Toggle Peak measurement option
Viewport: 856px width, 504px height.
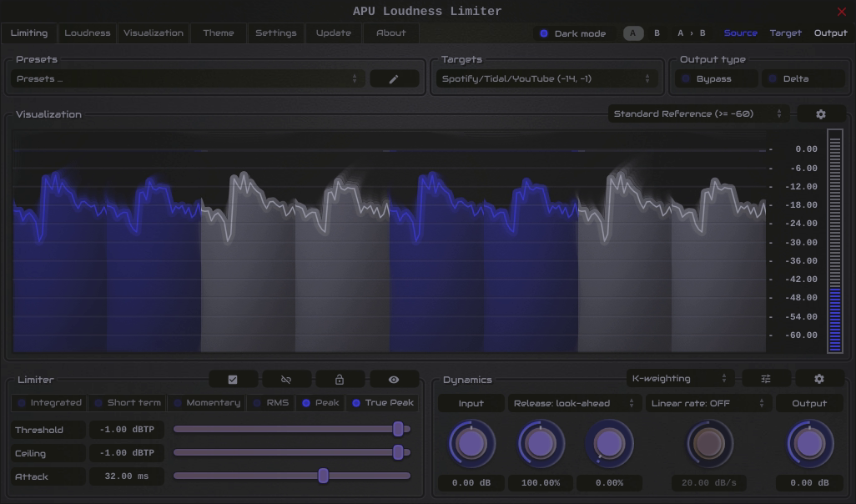(x=320, y=403)
